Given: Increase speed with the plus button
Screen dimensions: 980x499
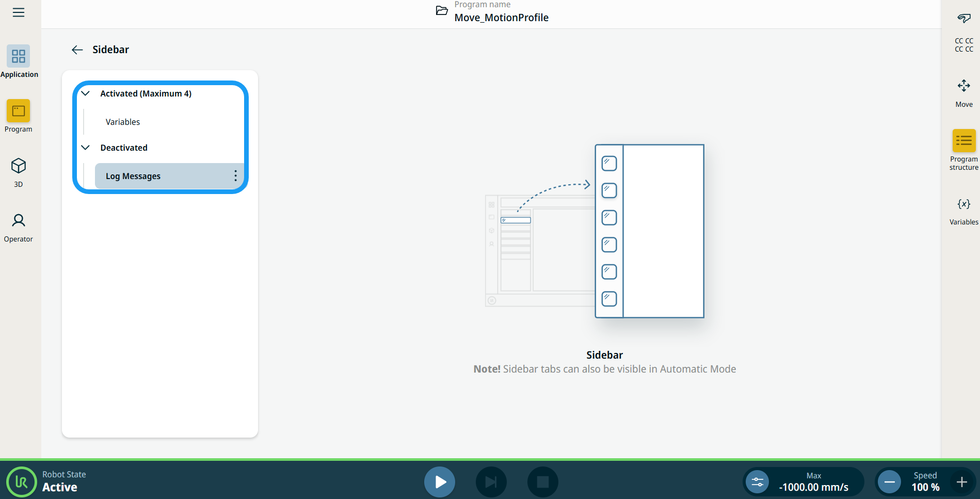Looking at the screenshot, I should (x=961, y=482).
